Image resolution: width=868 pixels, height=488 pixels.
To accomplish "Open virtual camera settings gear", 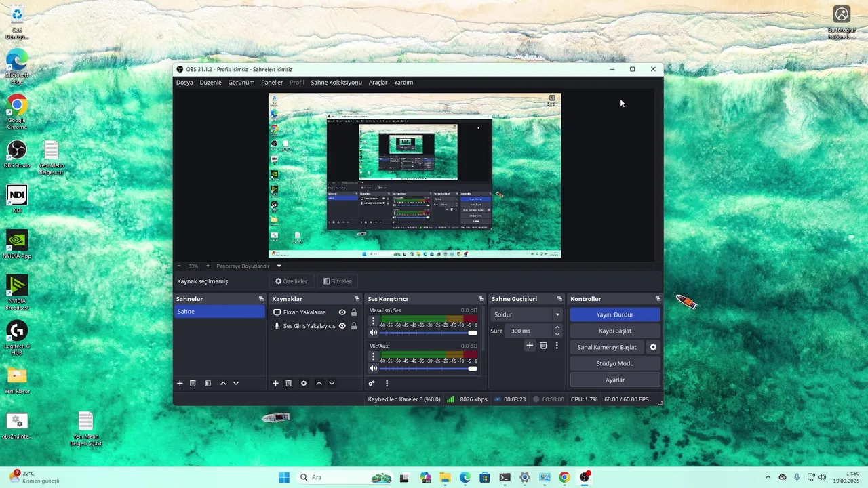I will pyautogui.click(x=653, y=347).
